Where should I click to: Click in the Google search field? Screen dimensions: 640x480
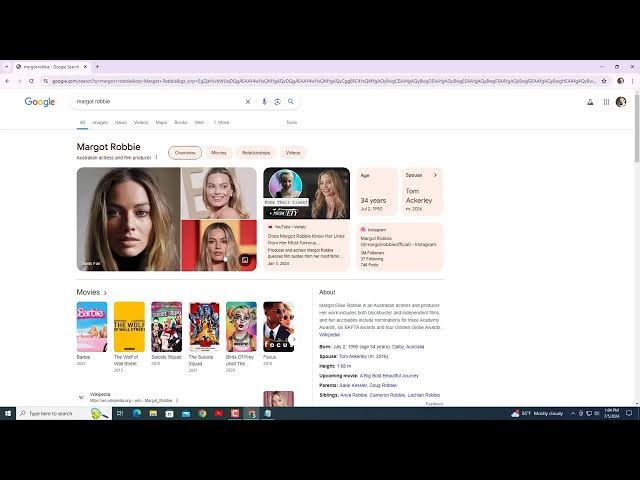click(x=159, y=102)
